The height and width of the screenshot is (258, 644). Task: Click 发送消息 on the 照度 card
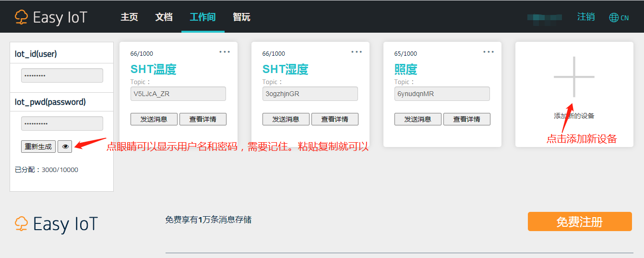coord(418,119)
